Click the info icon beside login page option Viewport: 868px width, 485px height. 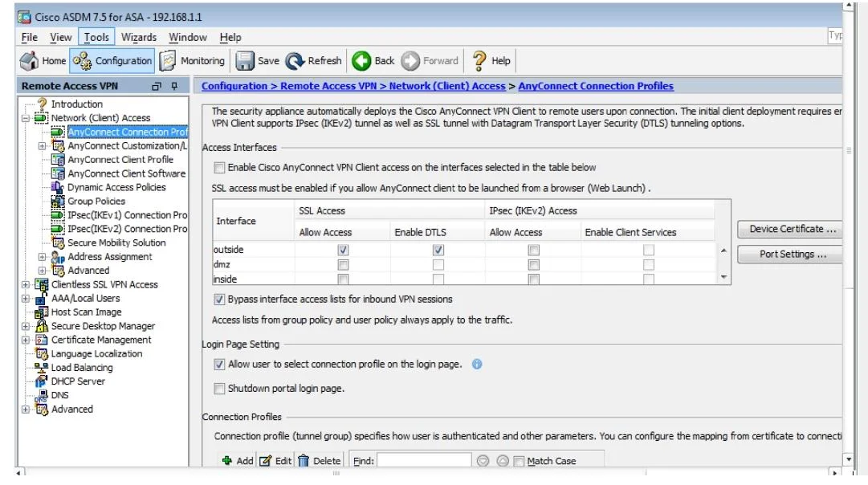pos(477,365)
